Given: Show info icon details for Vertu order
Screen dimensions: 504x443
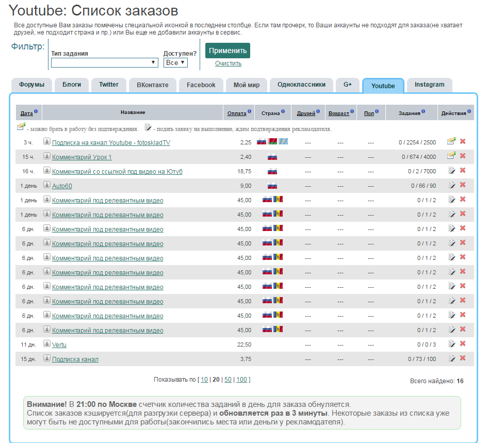Looking at the screenshot, I should click(x=47, y=344).
